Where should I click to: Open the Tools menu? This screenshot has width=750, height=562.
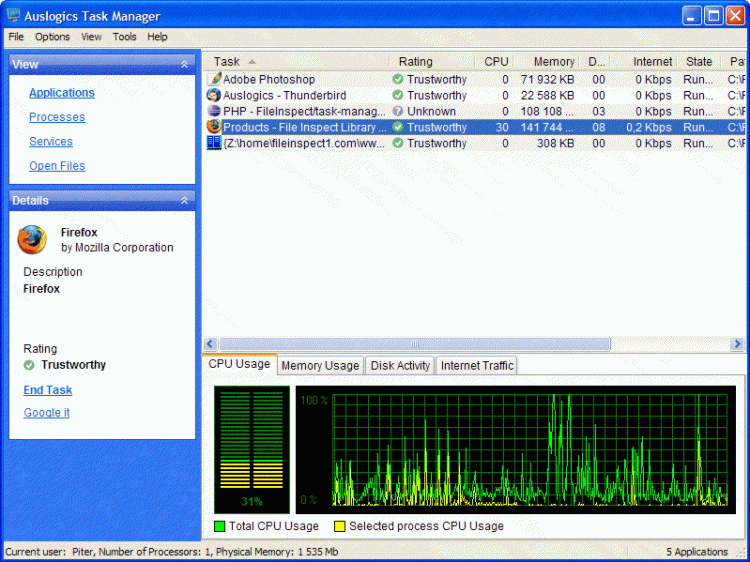(x=124, y=37)
